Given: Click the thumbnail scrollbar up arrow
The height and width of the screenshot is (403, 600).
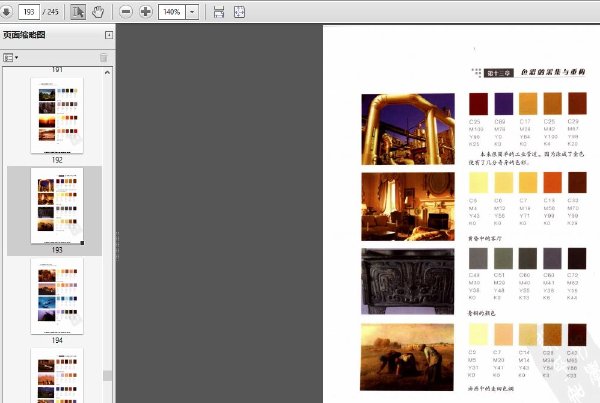Looking at the screenshot, I should click(x=108, y=72).
